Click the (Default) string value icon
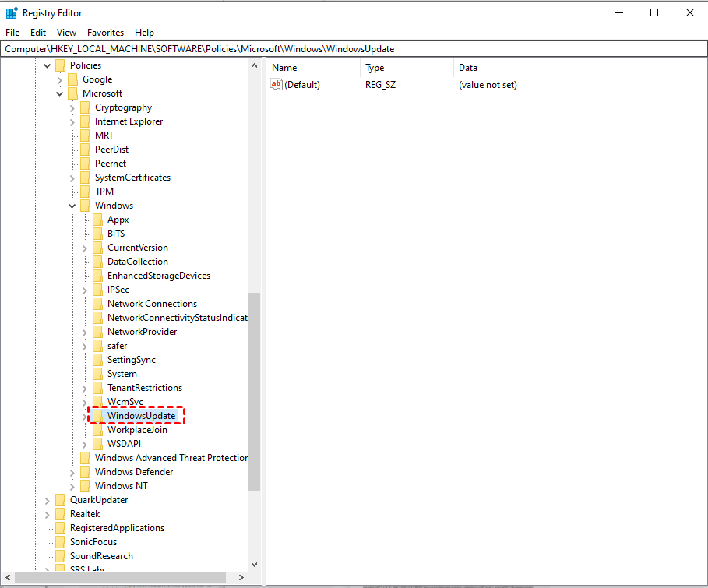This screenshot has width=708, height=588. (277, 84)
